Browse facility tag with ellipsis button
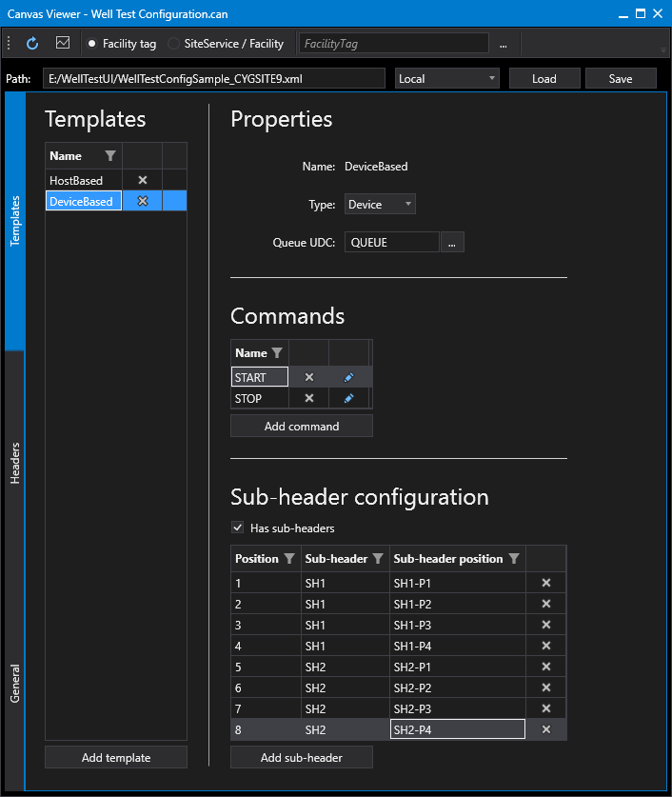The width and height of the screenshot is (672, 797). [504, 44]
